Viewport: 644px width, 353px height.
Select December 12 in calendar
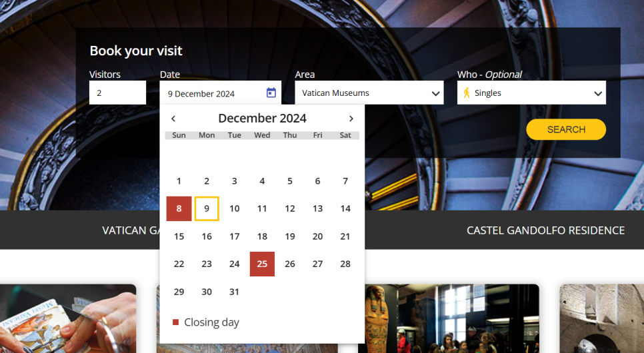tap(290, 208)
